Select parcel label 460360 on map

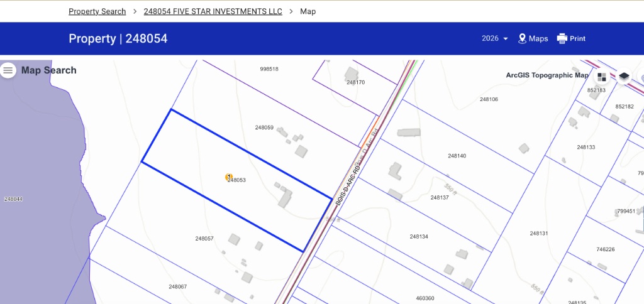tap(425, 298)
